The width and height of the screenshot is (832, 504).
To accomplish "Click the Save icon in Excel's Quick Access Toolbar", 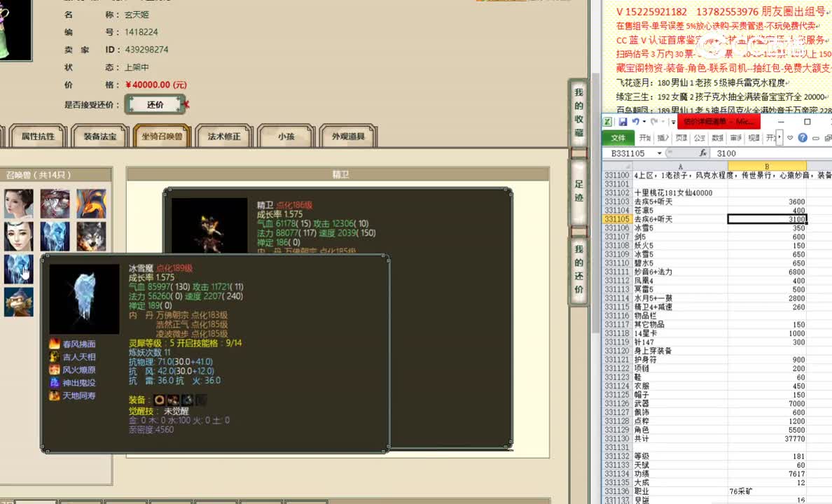I will [x=625, y=121].
